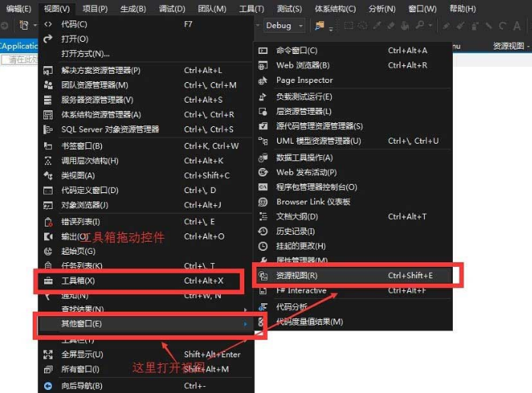Click the Class View (类视图) icon
The width and height of the screenshot is (532, 393).
pos(48,176)
